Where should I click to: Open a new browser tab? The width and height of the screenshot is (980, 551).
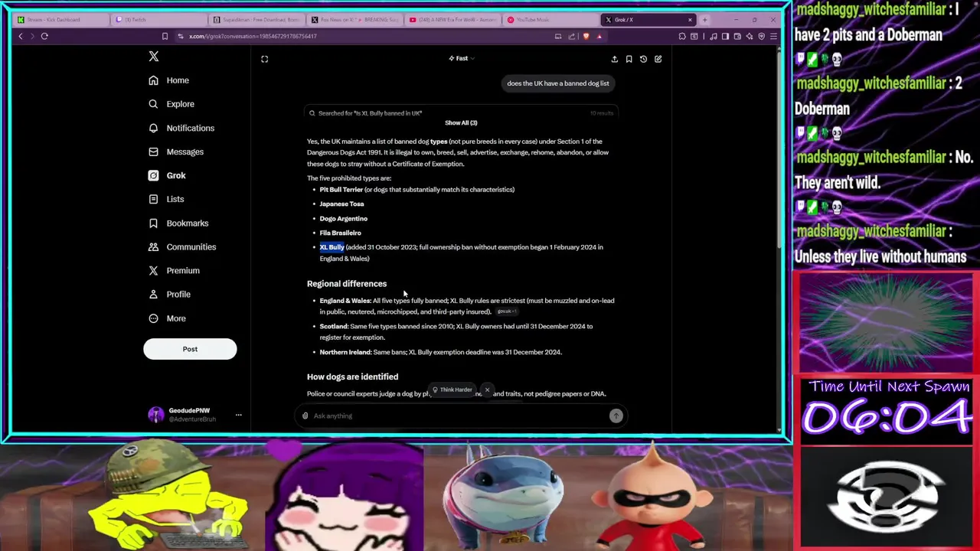click(x=704, y=19)
